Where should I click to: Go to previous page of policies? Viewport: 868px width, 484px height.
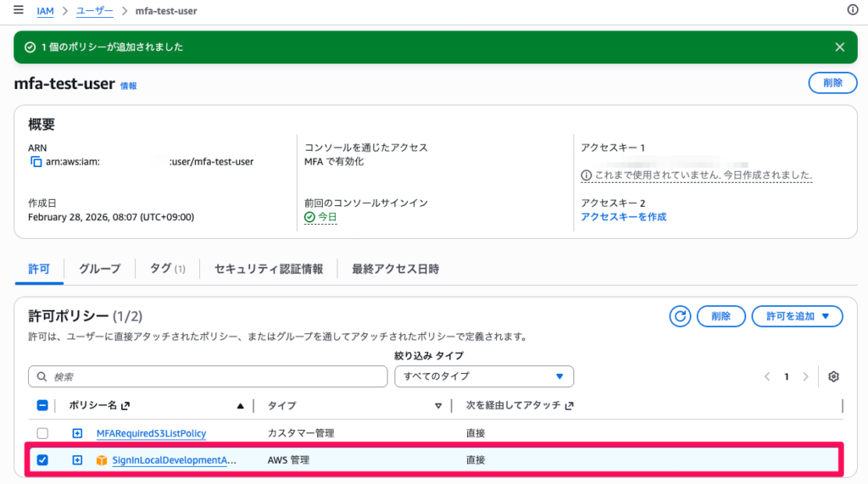[x=767, y=376]
